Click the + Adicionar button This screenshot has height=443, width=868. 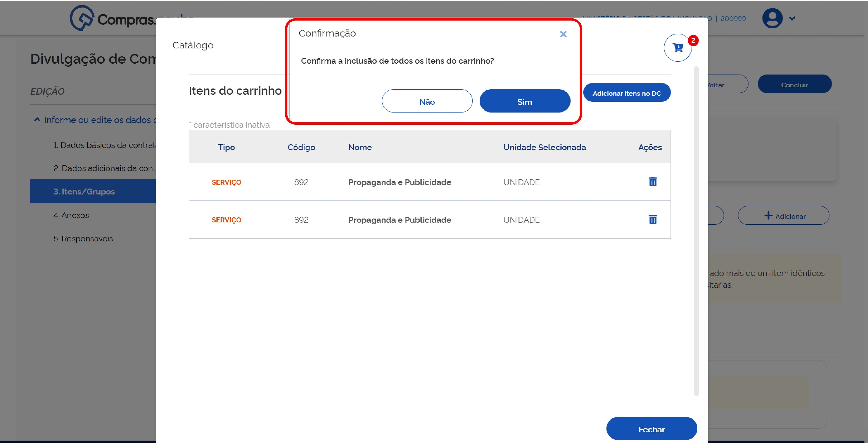(784, 216)
